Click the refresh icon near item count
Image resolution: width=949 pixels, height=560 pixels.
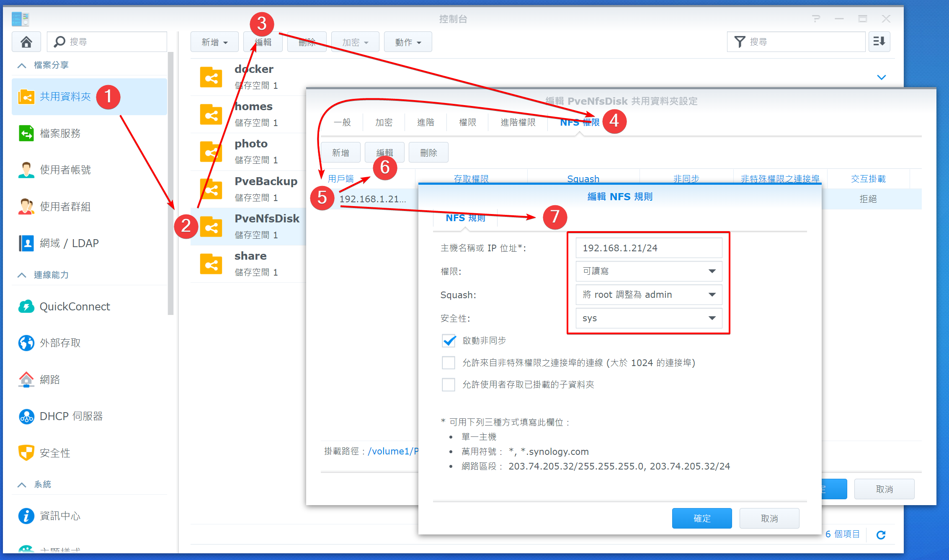(881, 534)
